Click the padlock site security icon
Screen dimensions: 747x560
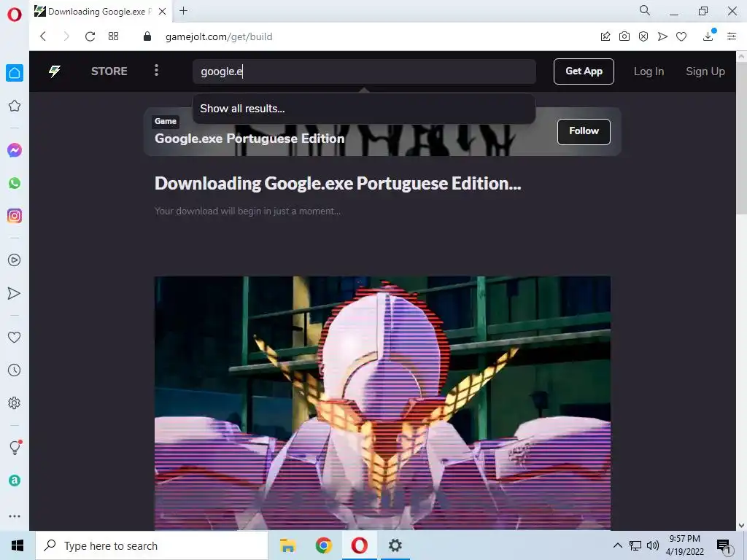click(147, 36)
